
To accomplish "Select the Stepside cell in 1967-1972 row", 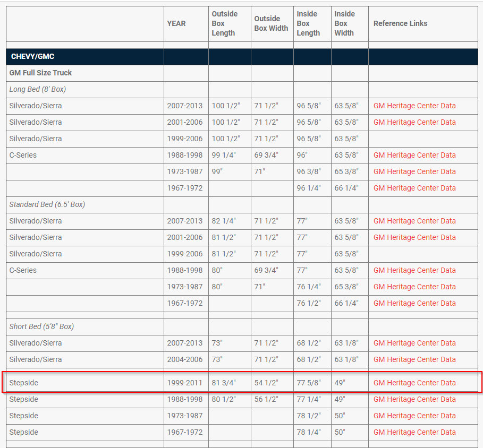I will coord(24,432).
